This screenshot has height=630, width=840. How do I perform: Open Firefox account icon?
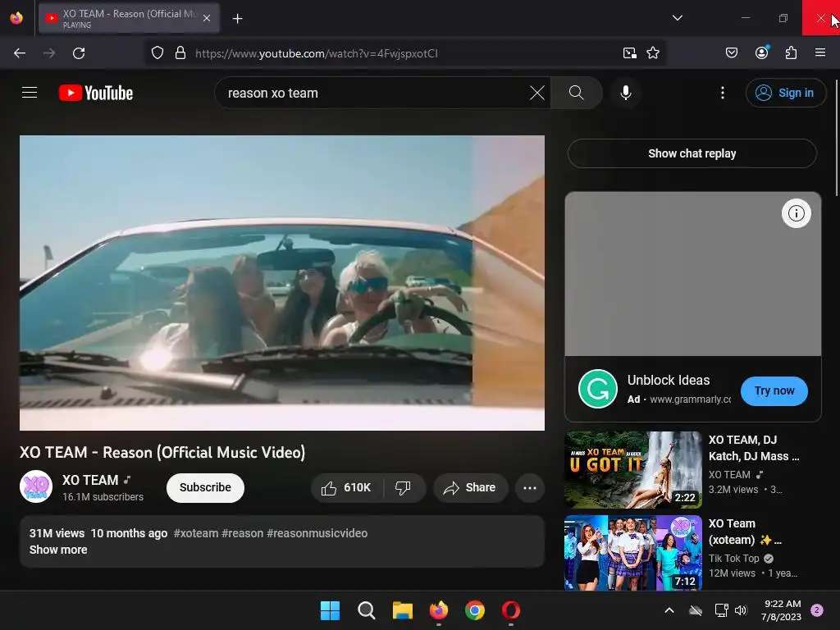[761, 52]
